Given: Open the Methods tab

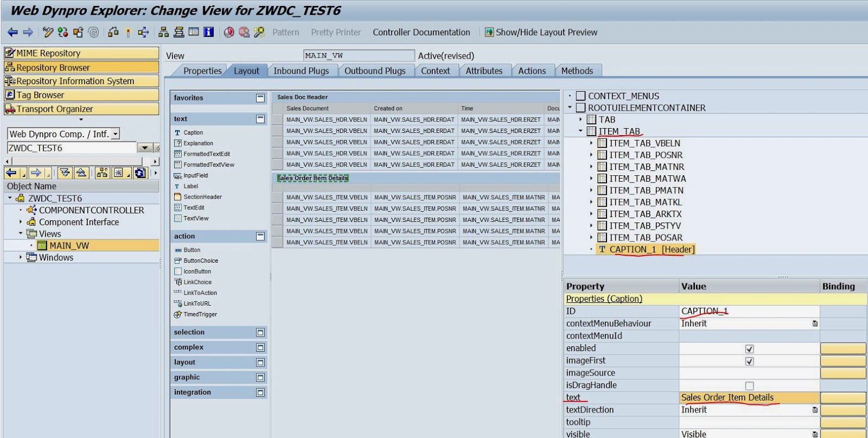Looking at the screenshot, I should click(x=577, y=71).
